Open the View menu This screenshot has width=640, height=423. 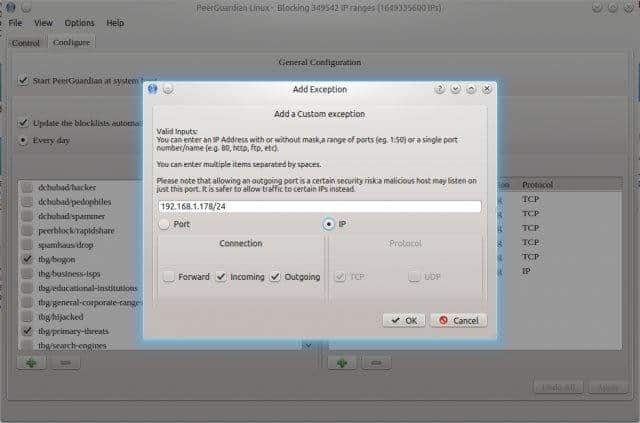click(43, 23)
